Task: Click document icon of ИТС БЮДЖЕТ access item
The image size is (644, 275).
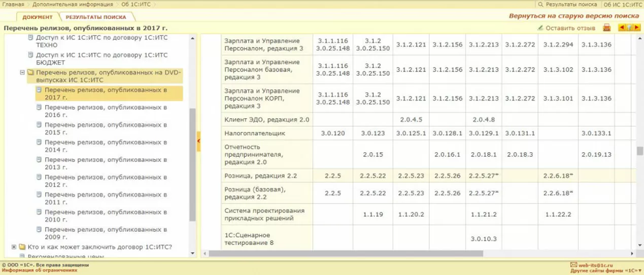Action: tap(30, 55)
